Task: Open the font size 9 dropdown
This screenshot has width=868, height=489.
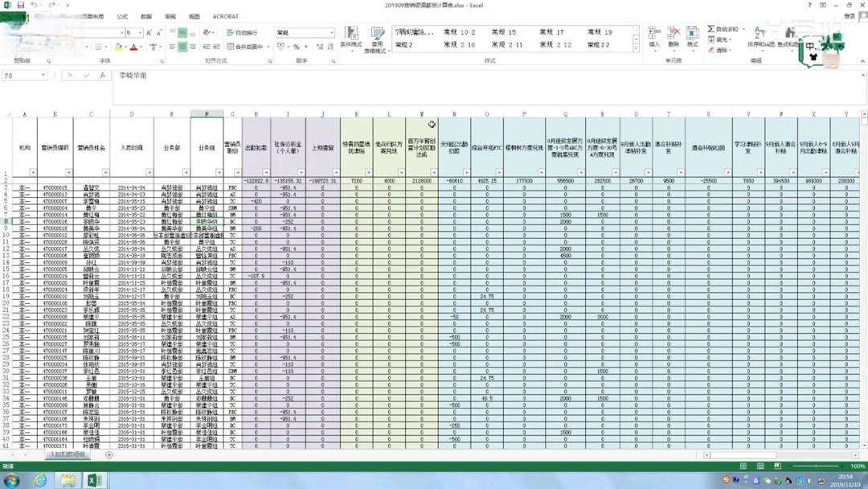Action: pos(140,33)
